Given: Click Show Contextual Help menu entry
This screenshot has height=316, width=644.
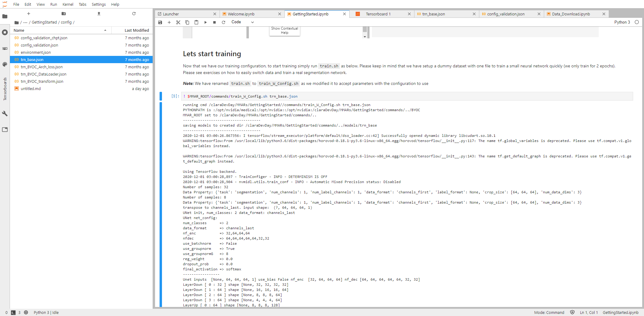Looking at the screenshot, I should (x=284, y=31).
